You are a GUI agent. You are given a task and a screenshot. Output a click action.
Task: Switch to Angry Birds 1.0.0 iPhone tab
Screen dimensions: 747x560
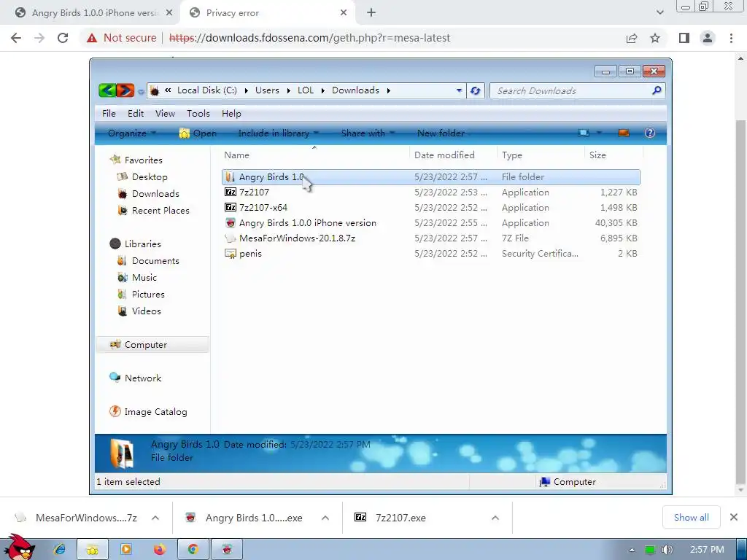94,13
